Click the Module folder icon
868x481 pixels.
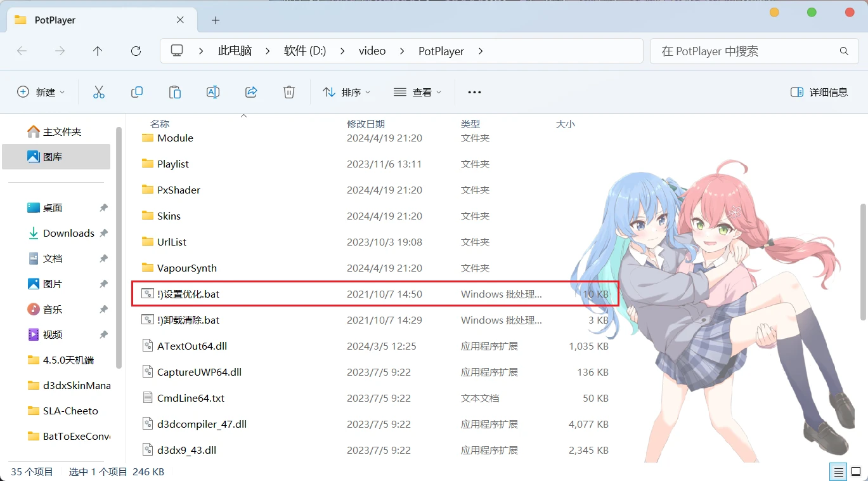[148, 138]
